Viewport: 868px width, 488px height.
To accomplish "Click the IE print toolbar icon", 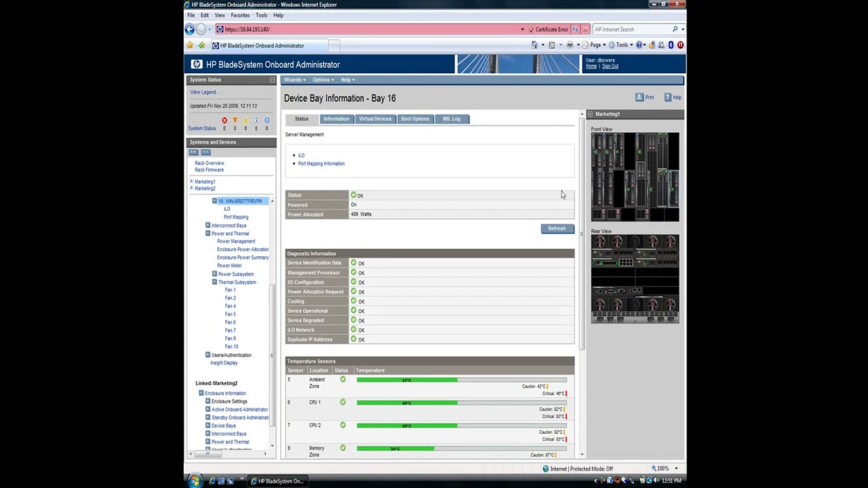I will [x=570, y=45].
